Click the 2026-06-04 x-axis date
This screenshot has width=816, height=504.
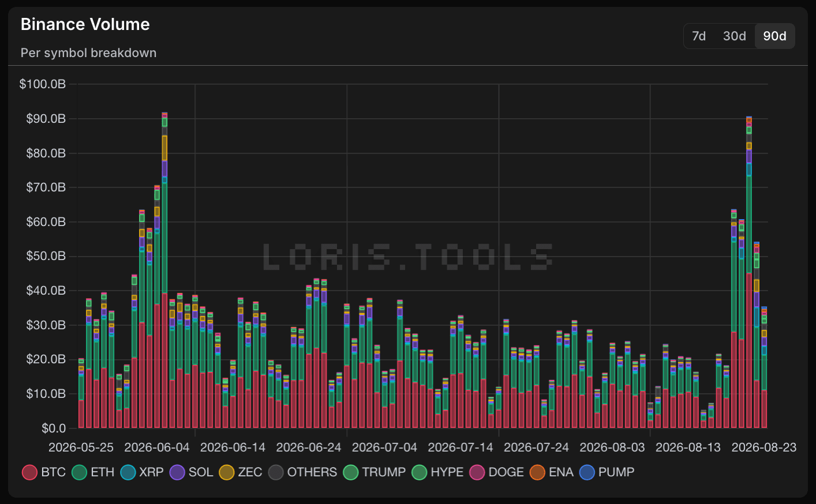coord(157,447)
